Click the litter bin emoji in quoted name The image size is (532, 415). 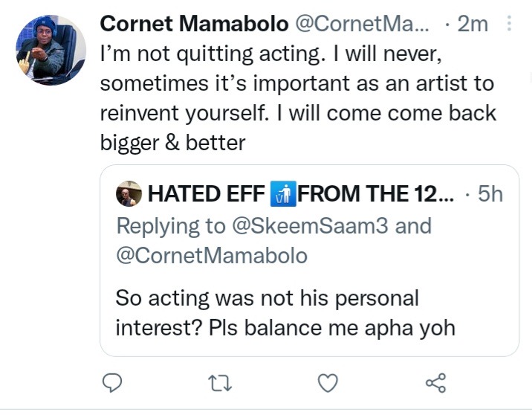(283, 194)
